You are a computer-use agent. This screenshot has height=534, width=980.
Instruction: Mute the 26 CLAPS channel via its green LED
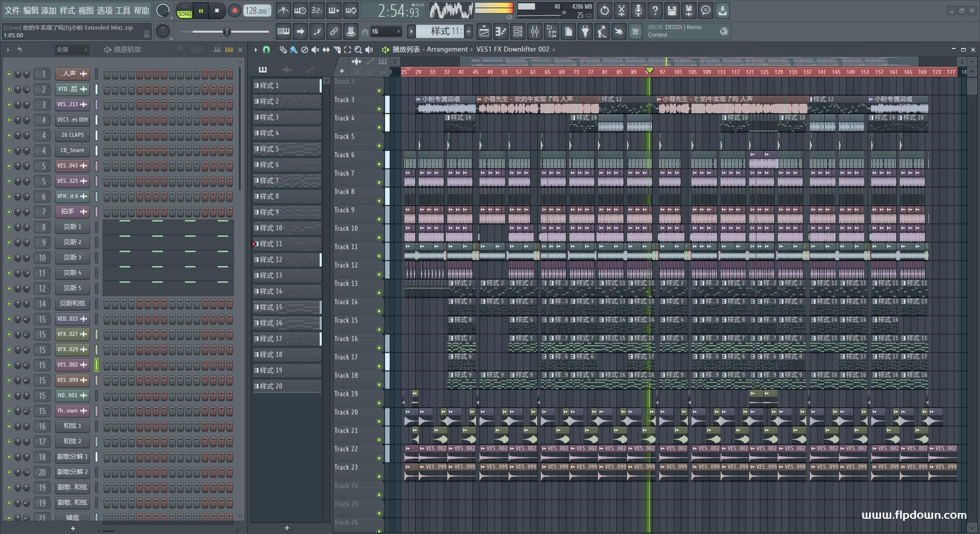(x=9, y=135)
